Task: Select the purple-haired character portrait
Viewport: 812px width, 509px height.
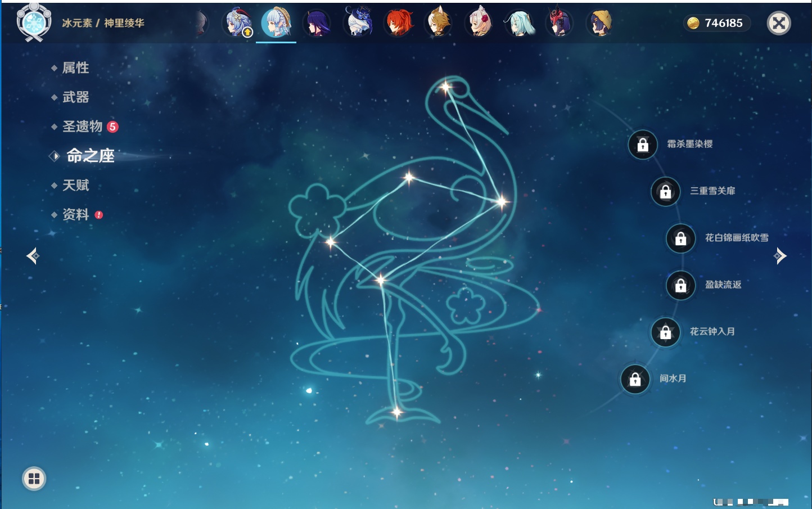Action: (317, 23)
